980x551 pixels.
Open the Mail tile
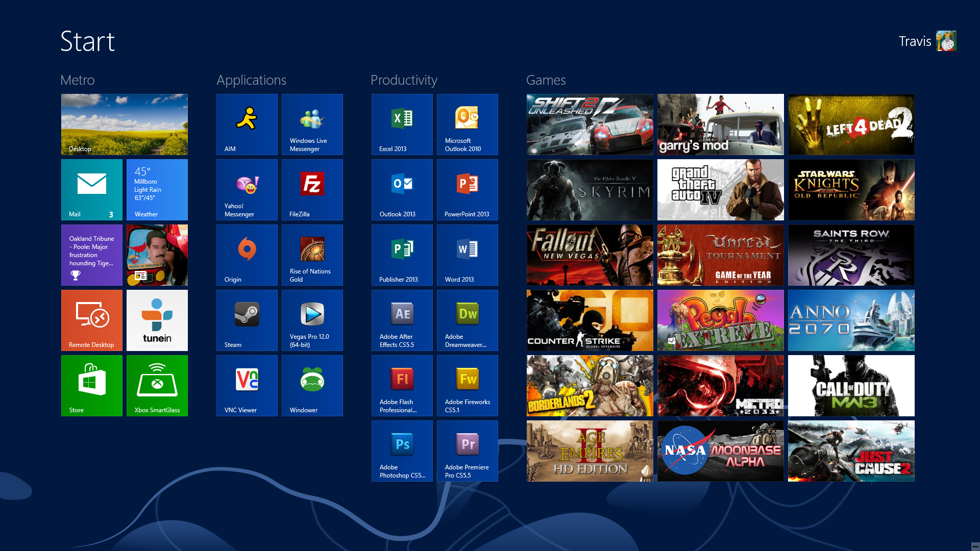[92, 190]
